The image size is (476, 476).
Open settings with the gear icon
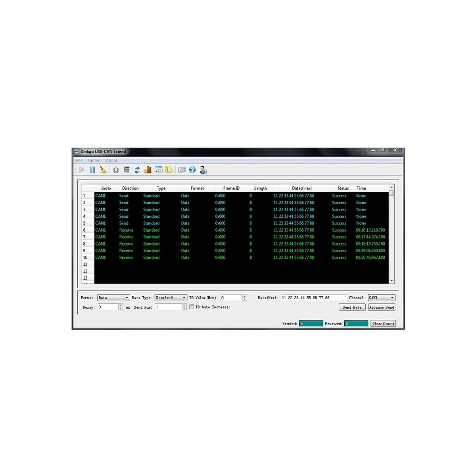coord(116,170)
